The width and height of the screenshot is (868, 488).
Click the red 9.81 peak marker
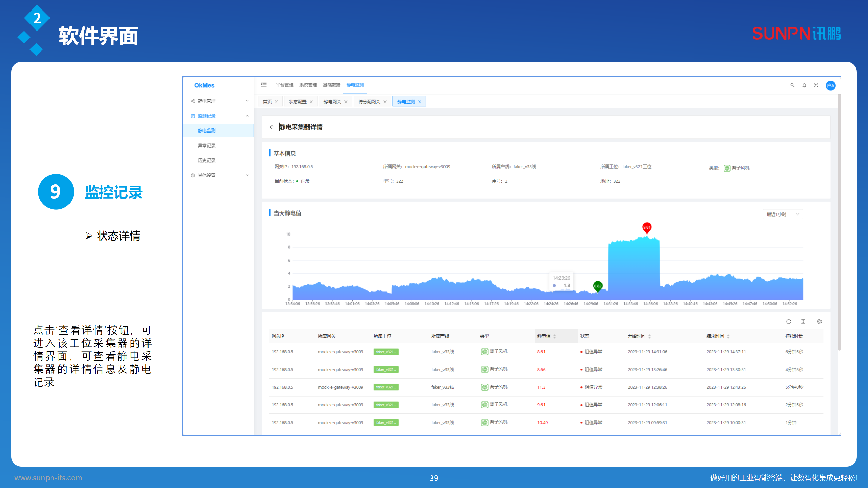click(647, 227)
